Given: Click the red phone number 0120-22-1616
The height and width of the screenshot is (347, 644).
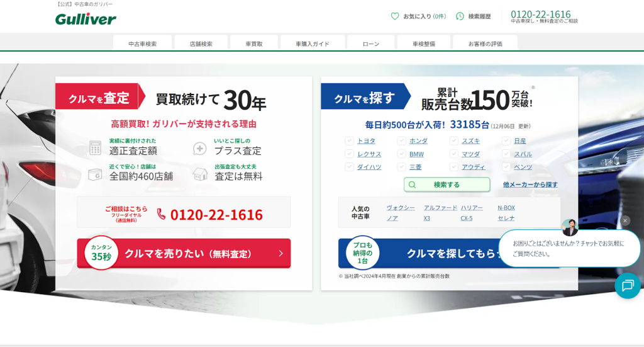Looking at the screenshot, I should pos(216,215).
